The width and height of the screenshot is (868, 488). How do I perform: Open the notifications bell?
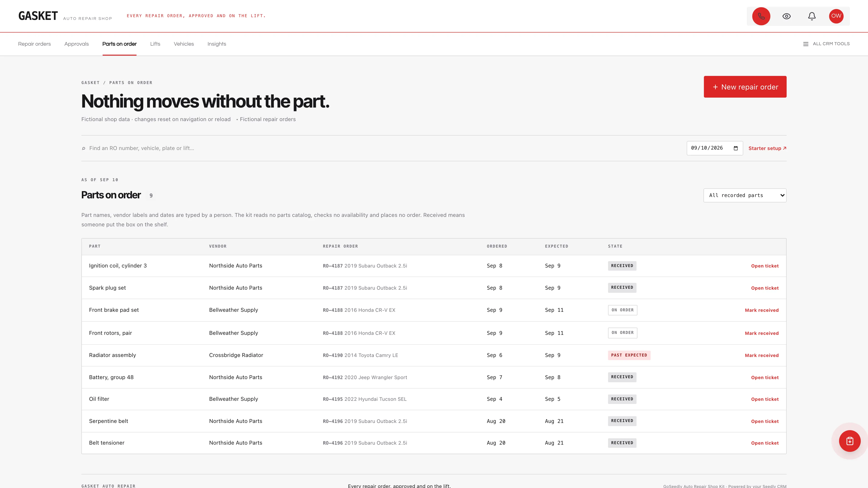click(812, 16)
